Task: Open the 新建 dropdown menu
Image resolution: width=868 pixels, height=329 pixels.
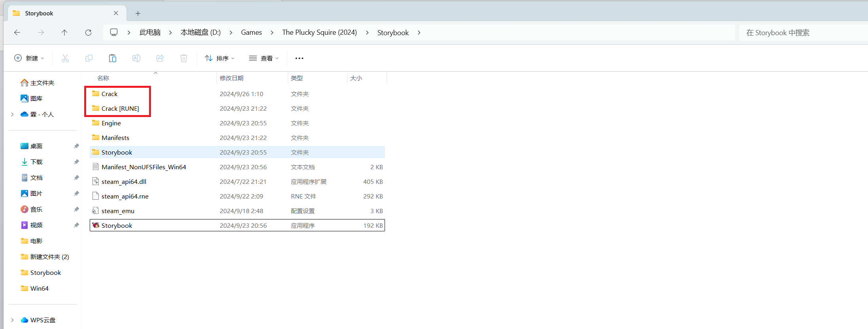Action: [29, 58]
